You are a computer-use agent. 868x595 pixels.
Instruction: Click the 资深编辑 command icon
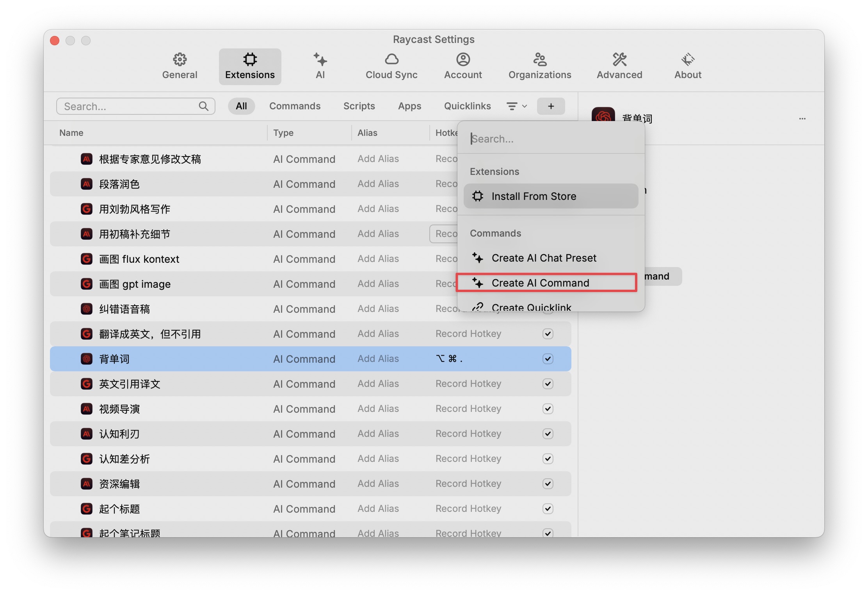click(87, 484)
